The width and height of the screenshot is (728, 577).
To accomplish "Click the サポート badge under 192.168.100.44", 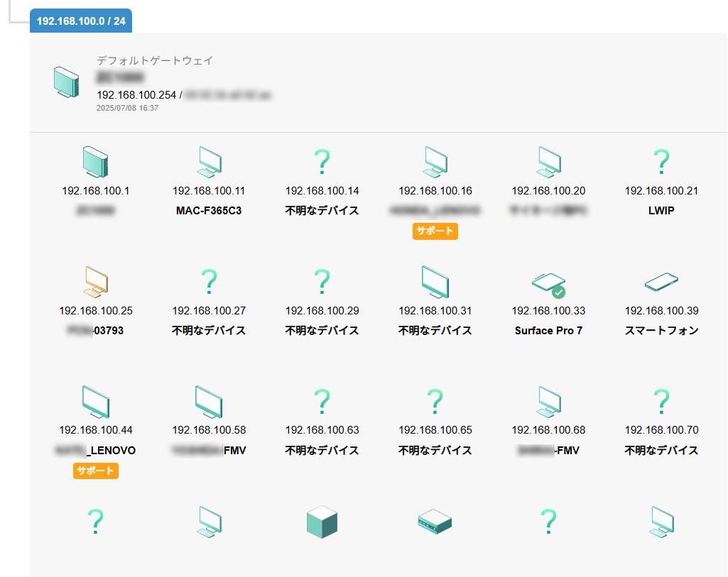I will click(x=95, y=471).
